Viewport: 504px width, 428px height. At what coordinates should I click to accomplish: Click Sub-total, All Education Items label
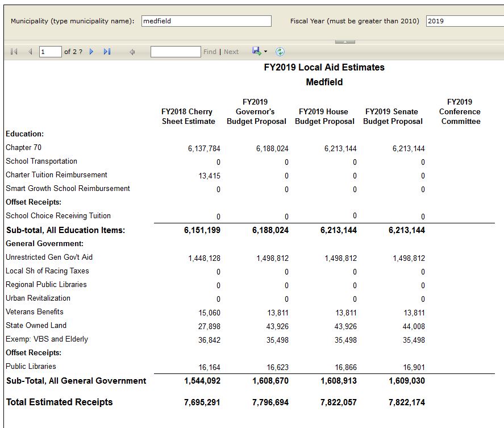65,230
